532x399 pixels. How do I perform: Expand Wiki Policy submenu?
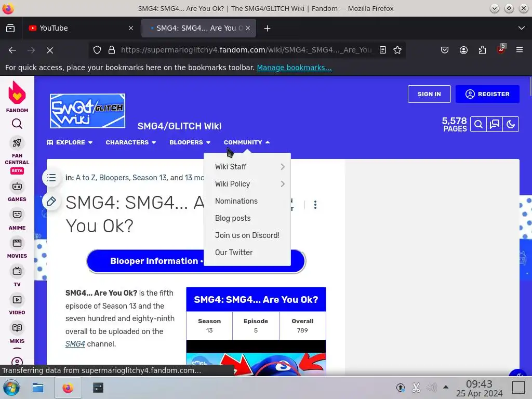[x=247, y=184]
